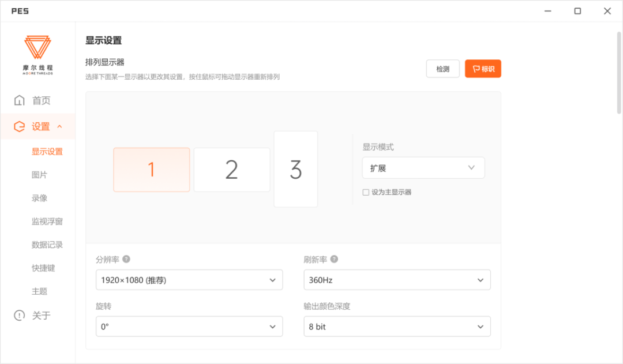Click the settings hexagon icon beside 设置
The image size is (623, 364).
click(x=19, y=126)
